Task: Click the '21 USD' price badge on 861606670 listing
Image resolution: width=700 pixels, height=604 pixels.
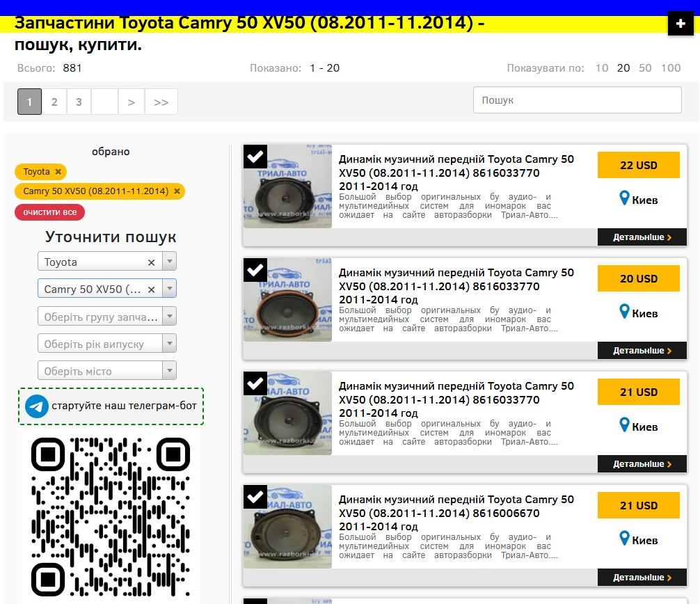Action: [x=638, y=505]
